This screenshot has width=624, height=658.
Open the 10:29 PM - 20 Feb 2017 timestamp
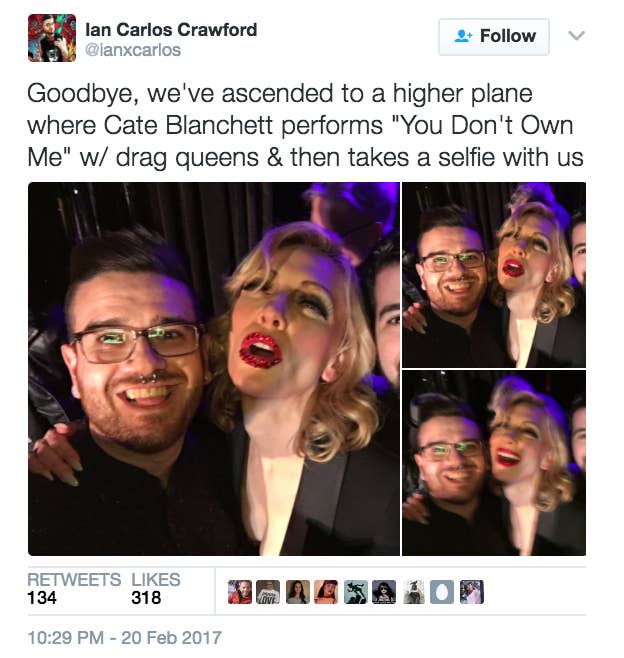[124, 638]
